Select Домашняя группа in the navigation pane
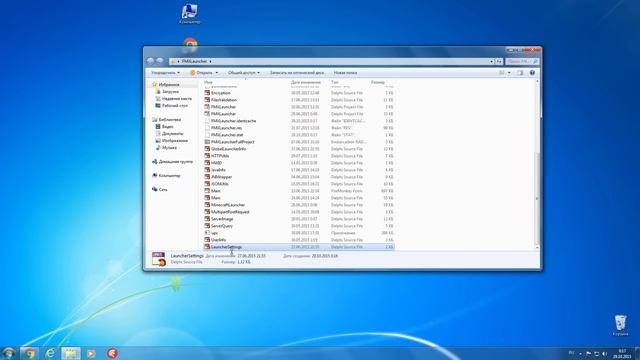The width and height of the screenshot is (640, 360). [x=176, y=162]
